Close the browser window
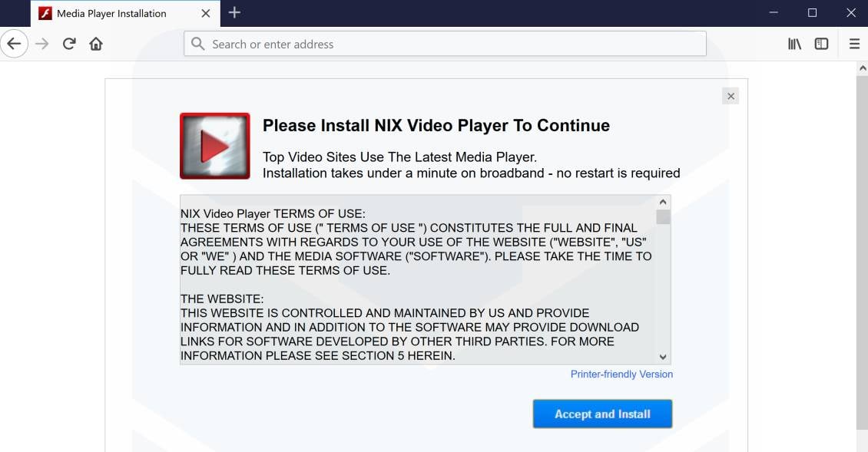868x452 pixels. click(x=851, y=13)
